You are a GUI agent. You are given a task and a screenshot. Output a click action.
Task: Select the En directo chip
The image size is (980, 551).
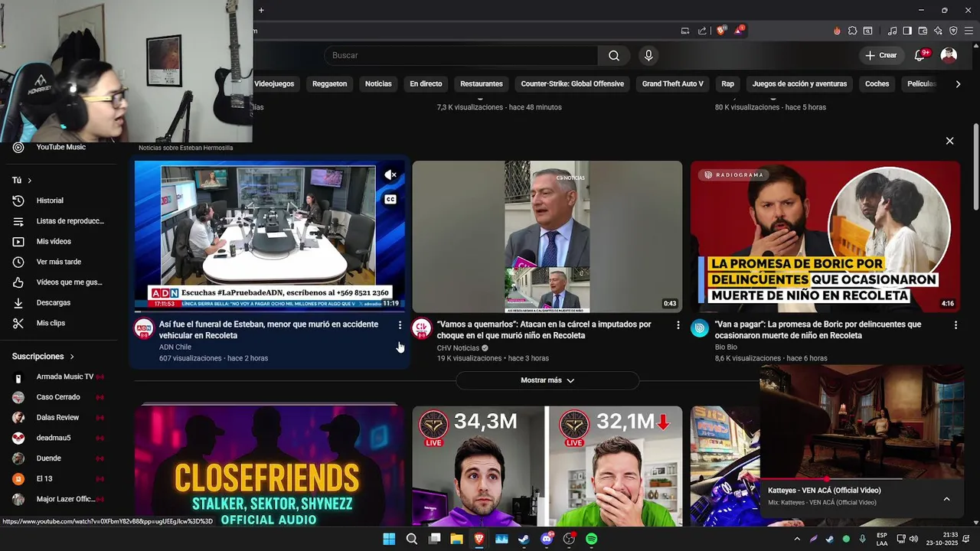coord(426,84)
